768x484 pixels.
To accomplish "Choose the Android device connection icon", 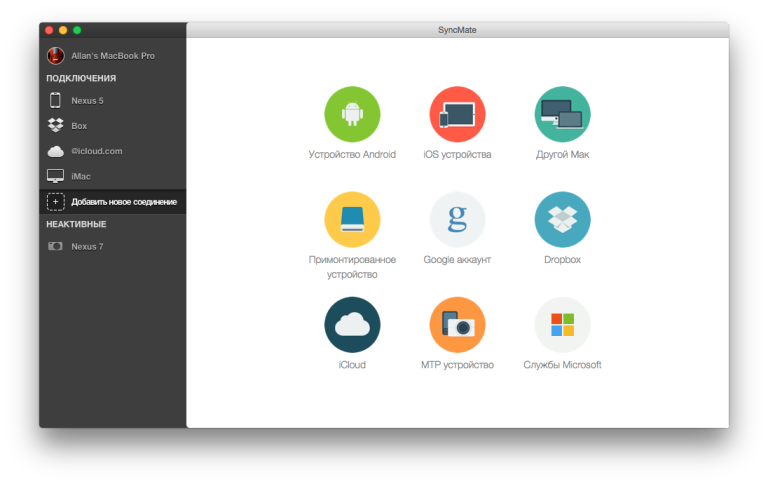I will (352, 114).
